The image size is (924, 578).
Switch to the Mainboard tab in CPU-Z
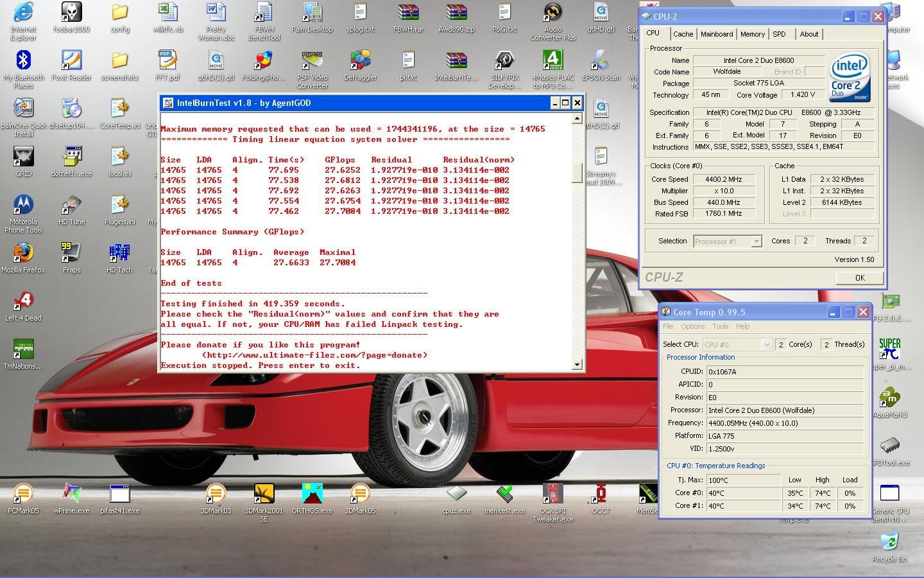click(x=716, y=34)
